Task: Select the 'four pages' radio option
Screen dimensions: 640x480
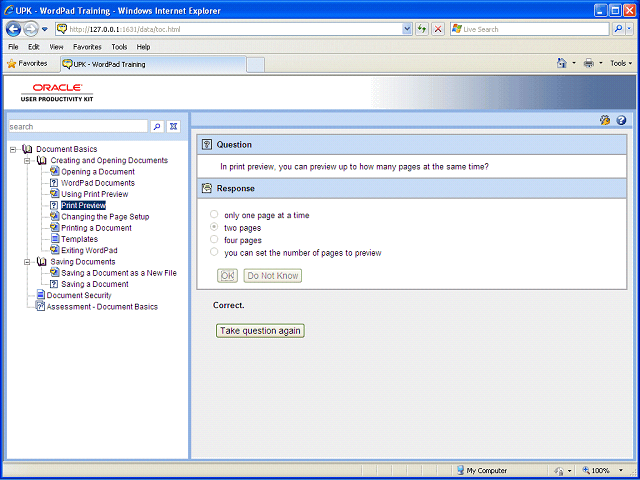Action: tap(214, 239)
